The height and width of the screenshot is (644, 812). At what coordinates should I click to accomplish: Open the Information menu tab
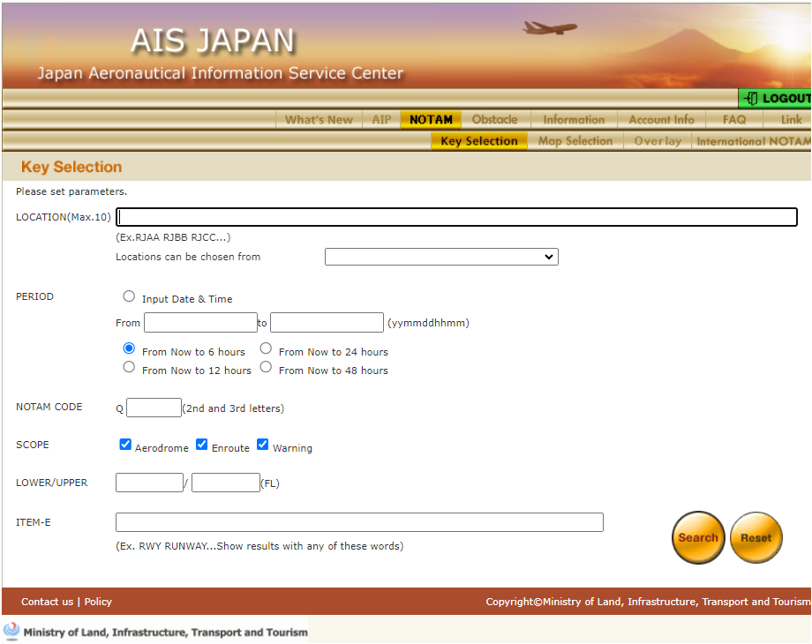(574, 120)
